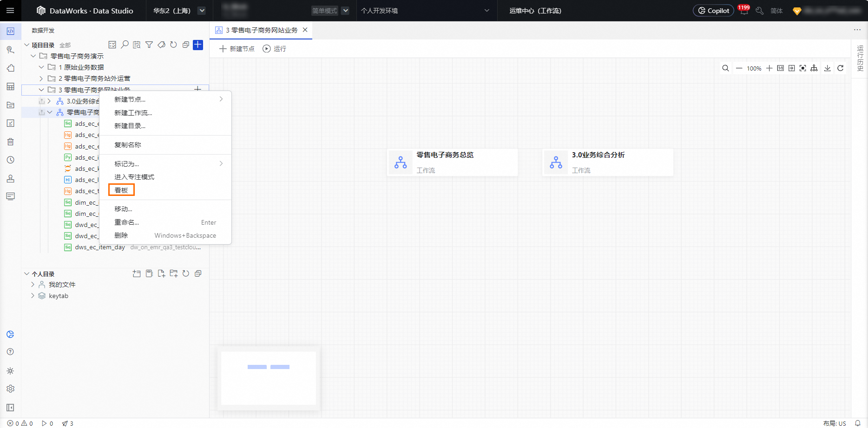Refresh the project directory tree
The height and width of the screenshot is (428, 868).
pos(173,45)
